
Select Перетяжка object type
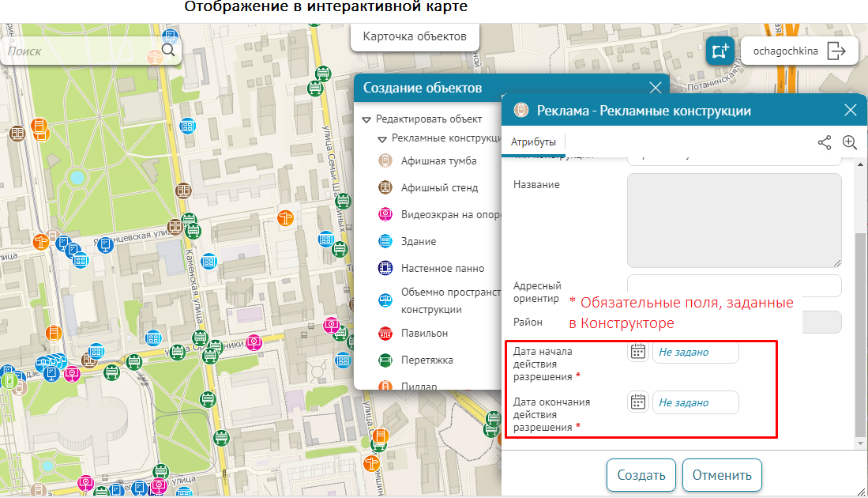pyautogui.click(x=426, y=360)
